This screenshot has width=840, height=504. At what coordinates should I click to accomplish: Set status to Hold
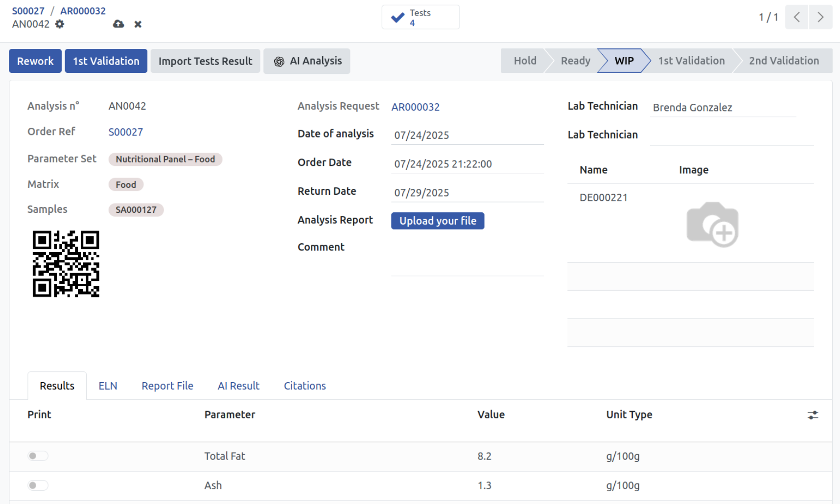[x=525, y=61]
